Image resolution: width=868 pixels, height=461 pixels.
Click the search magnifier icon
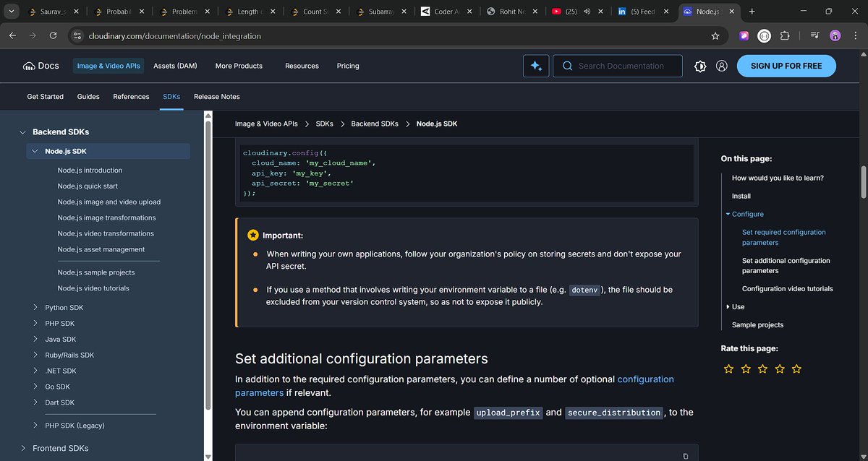tap(567, 66)
